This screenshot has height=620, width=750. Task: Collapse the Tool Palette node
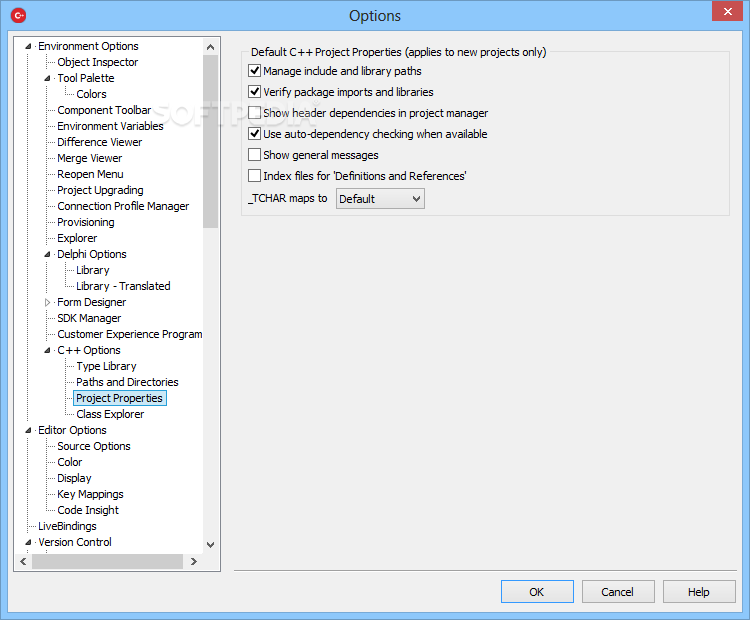47,78
